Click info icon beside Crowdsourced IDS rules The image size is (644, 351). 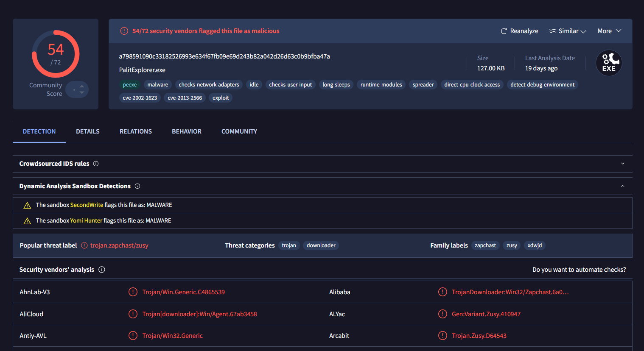[96, 164]
